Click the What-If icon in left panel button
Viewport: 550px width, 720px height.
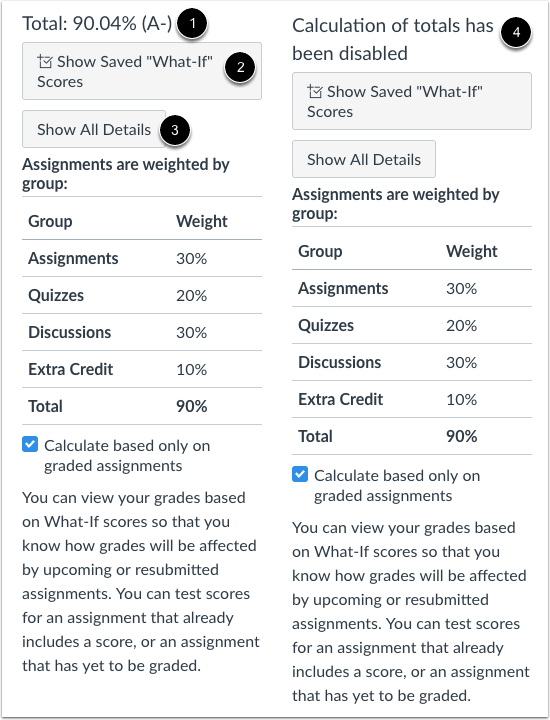(45, 61)
